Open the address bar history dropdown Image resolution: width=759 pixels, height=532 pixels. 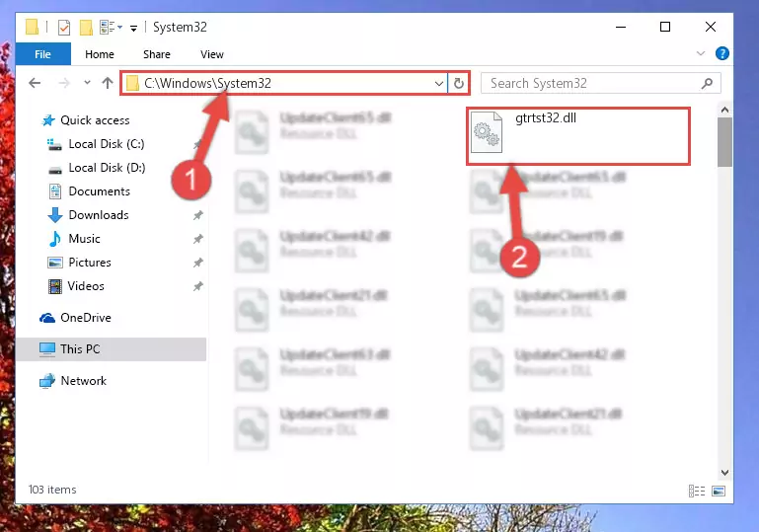click(x=439, y=83)
